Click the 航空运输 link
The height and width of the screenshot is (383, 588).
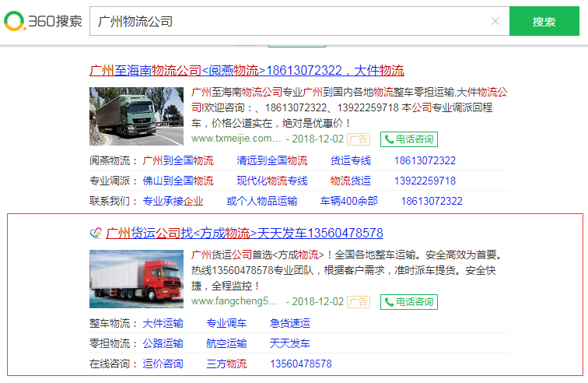(226, 343)
